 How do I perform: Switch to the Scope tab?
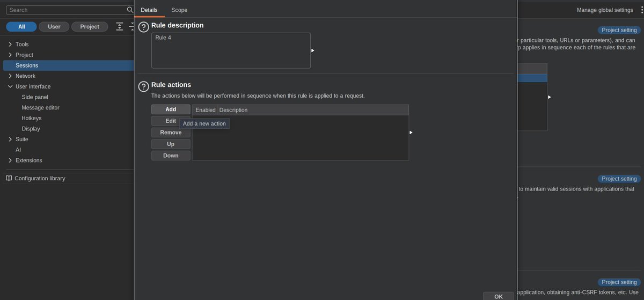[179, 10]
